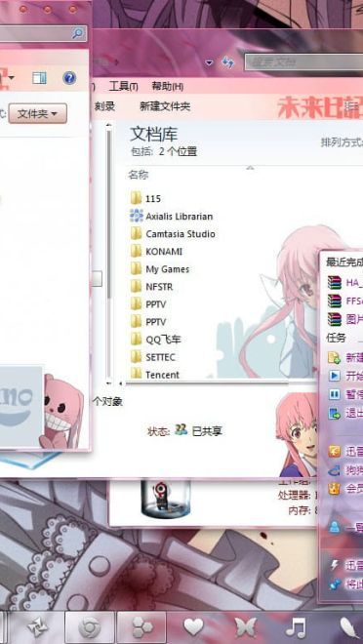The width and height of the screenshot is (363, 644).
Task: Click the 已共享 shared status users icon
Action: tap(181, 429)
